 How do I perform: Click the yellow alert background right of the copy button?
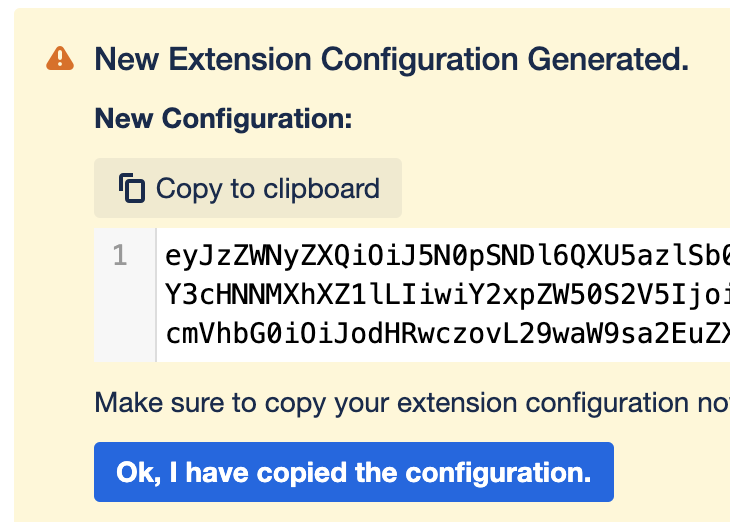[560, 188]
